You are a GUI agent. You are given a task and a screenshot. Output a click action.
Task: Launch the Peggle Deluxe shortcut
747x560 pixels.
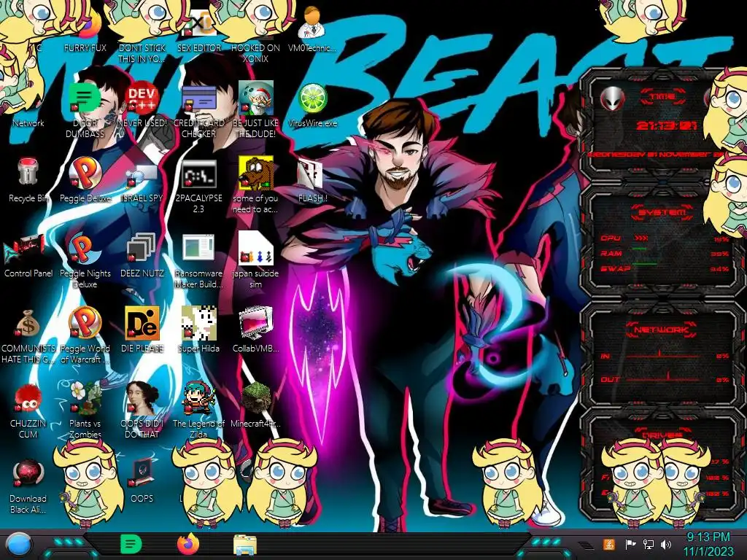pos(85,180)
